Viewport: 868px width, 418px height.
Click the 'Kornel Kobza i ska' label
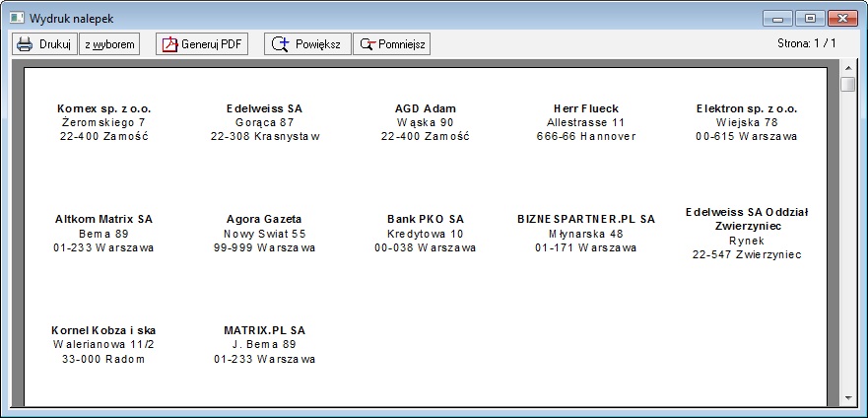click(x=103, y=330)
